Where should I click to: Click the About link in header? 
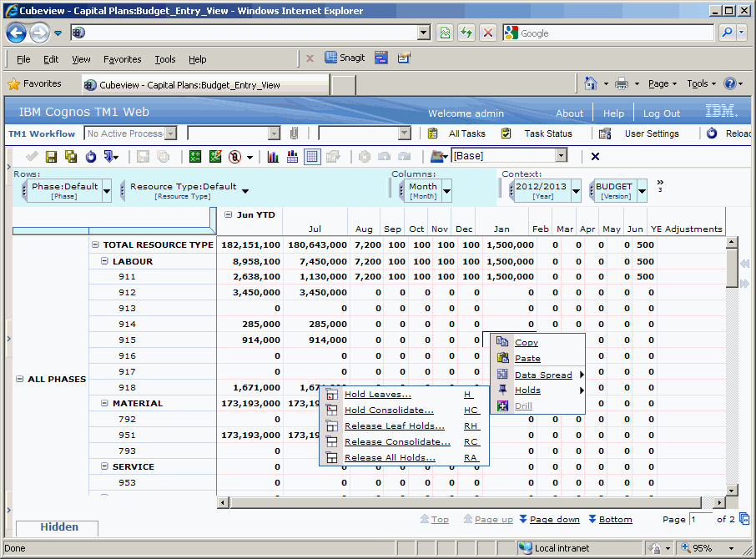(x=569, y=113)
